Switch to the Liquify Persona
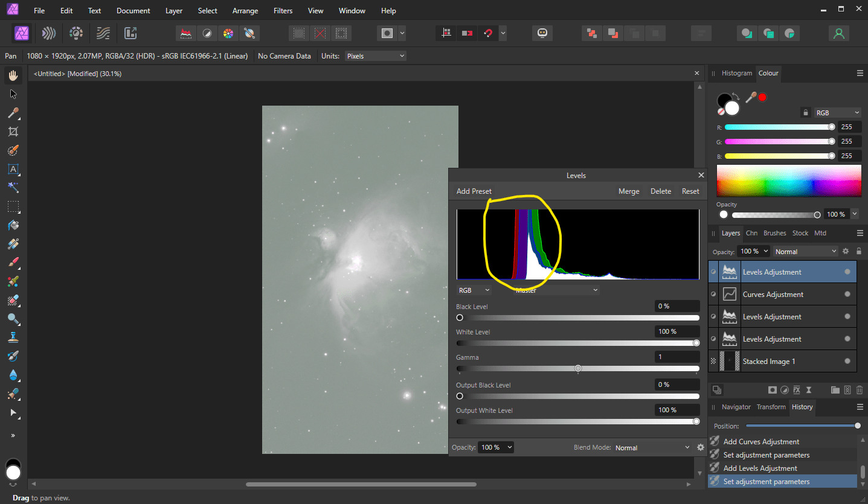 (49, 33)
